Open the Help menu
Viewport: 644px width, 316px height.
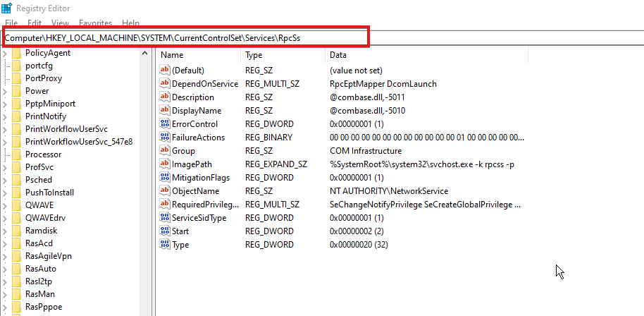pos(130,23)
